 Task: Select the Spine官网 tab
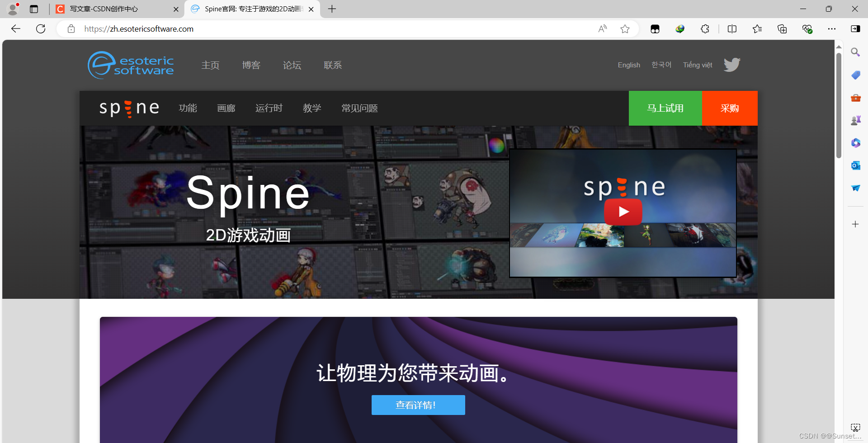pyautogui.click(x=252, y=9)
